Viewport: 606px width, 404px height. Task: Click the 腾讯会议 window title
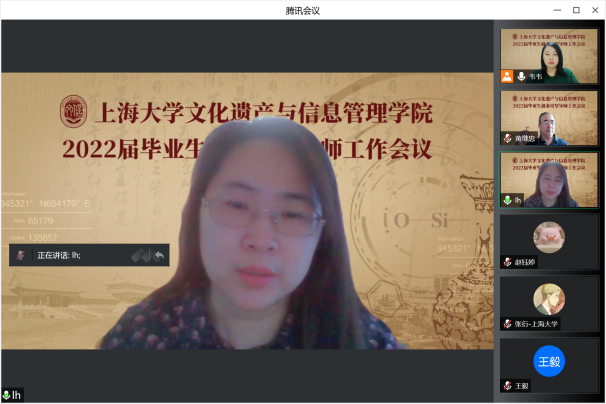coord(303,11)
